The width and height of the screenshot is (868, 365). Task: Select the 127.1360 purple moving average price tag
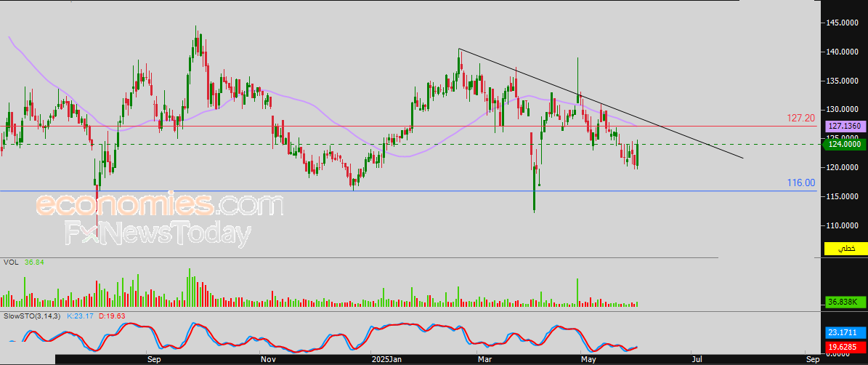click(846, 126)
